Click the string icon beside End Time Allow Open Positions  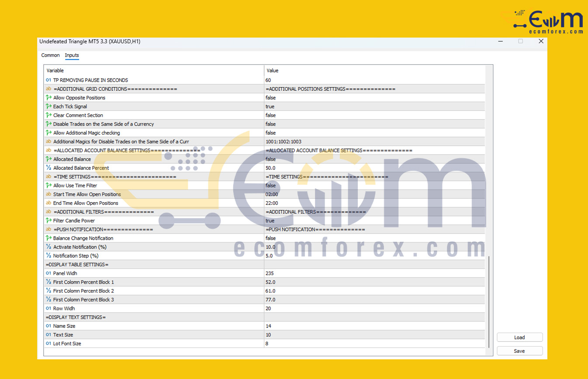48,203
